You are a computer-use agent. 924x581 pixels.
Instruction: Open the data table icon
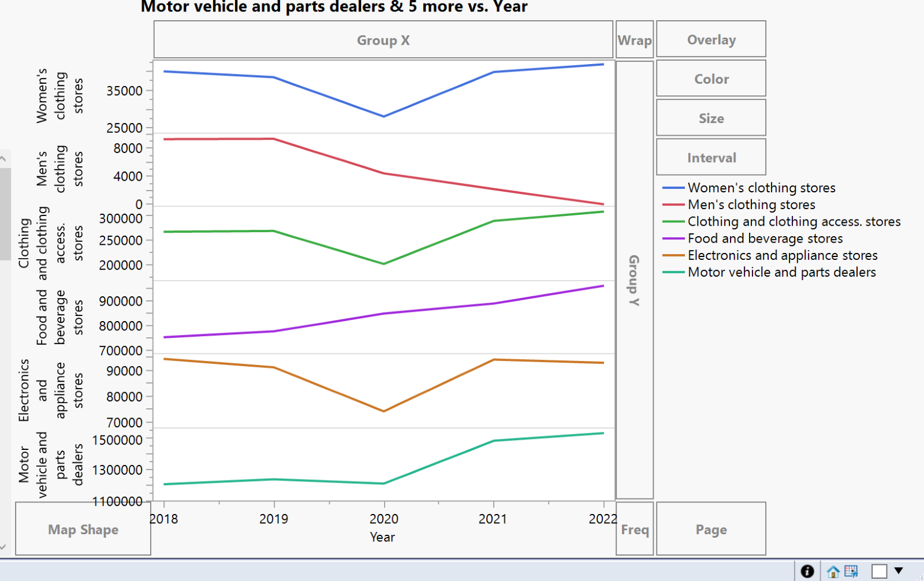851,571
